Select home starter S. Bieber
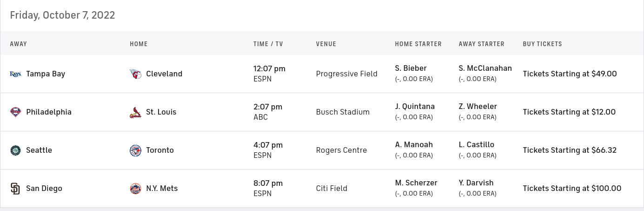 [411, 68]
